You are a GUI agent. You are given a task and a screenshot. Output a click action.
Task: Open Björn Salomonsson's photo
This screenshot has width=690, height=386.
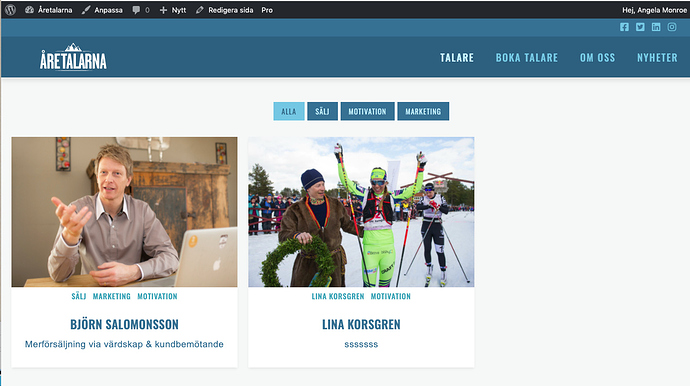tap(124, 212)
